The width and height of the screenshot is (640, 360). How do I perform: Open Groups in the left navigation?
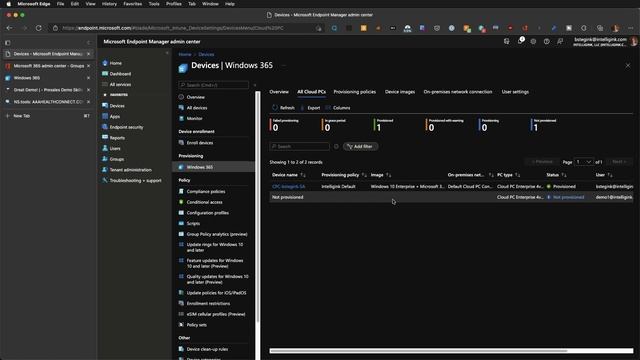(x=116, y=159)
